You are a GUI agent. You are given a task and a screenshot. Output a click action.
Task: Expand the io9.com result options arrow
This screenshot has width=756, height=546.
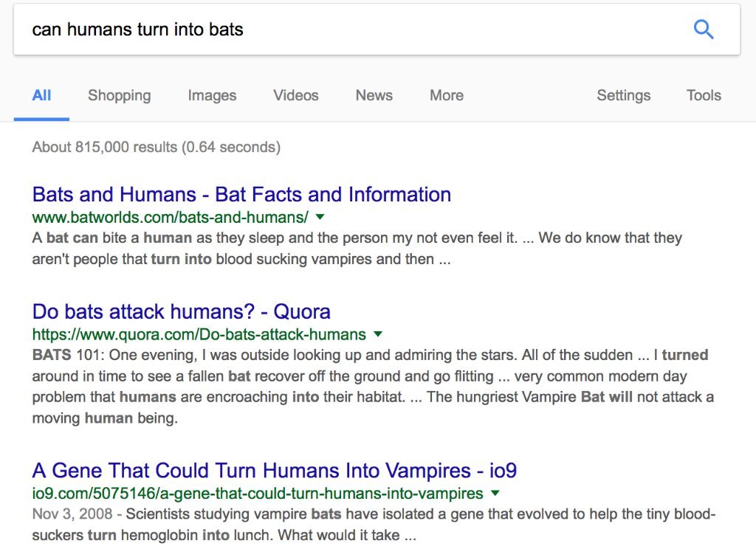click(x=495, y=493)
